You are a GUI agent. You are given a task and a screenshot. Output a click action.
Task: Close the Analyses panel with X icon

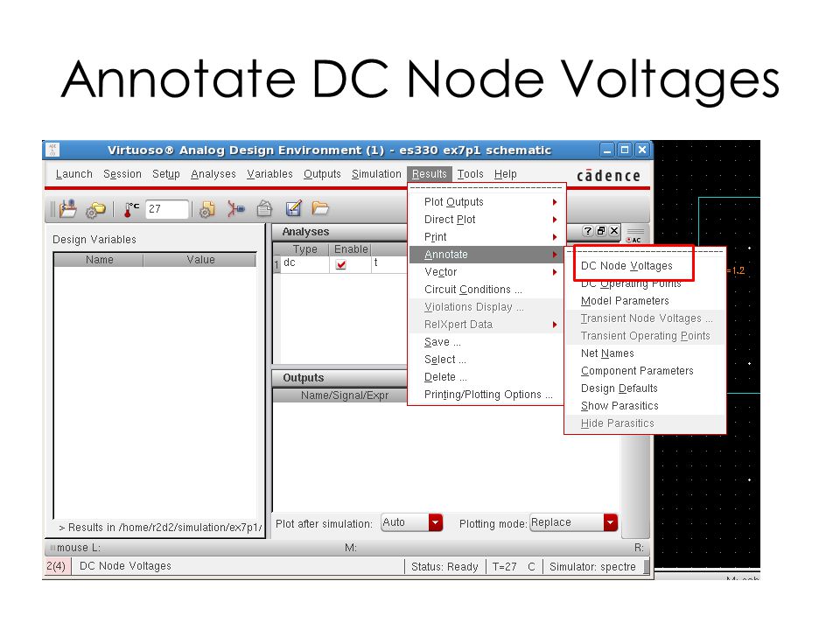click(614, 231)
